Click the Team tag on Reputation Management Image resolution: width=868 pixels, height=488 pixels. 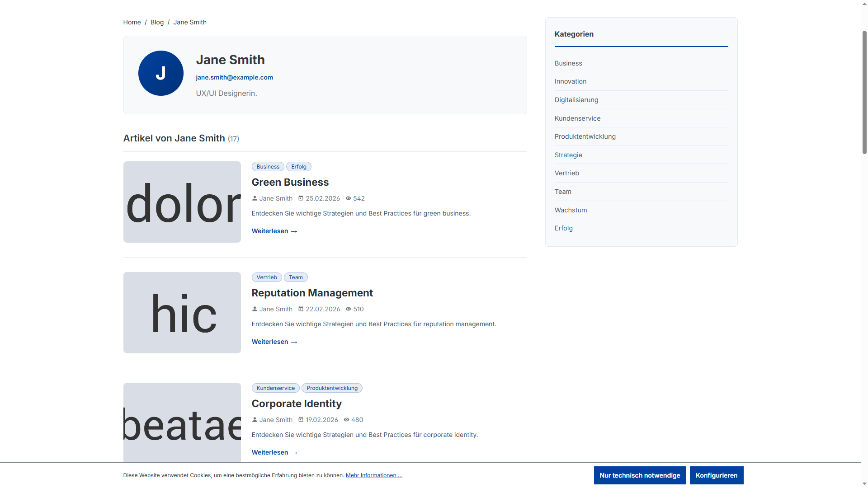click(x=296, y=277)
